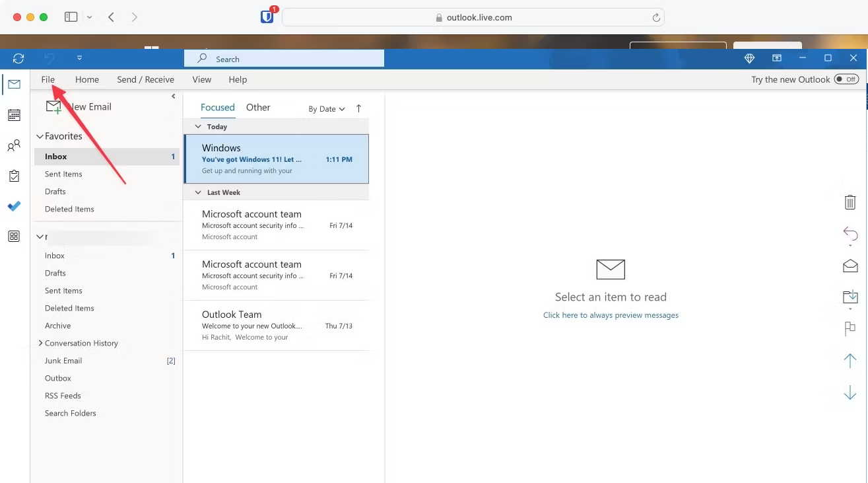Switch to the Send / Receive ribbon tab
Viewport: 868px width, 483px height.
click(x=145, y=79)
